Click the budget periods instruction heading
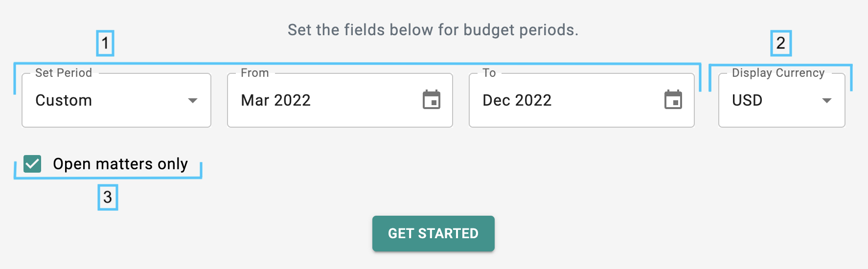Screen dimensions: 868x269 click(x=433, y=30)
